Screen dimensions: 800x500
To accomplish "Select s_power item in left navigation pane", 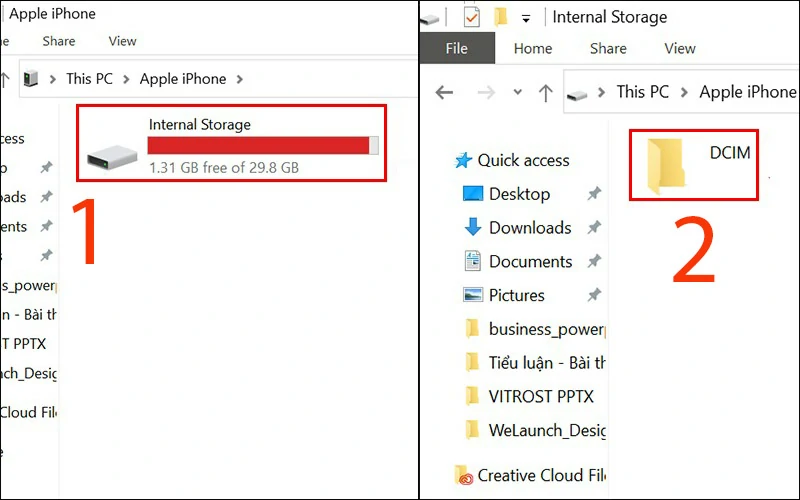I will point(29,286).
